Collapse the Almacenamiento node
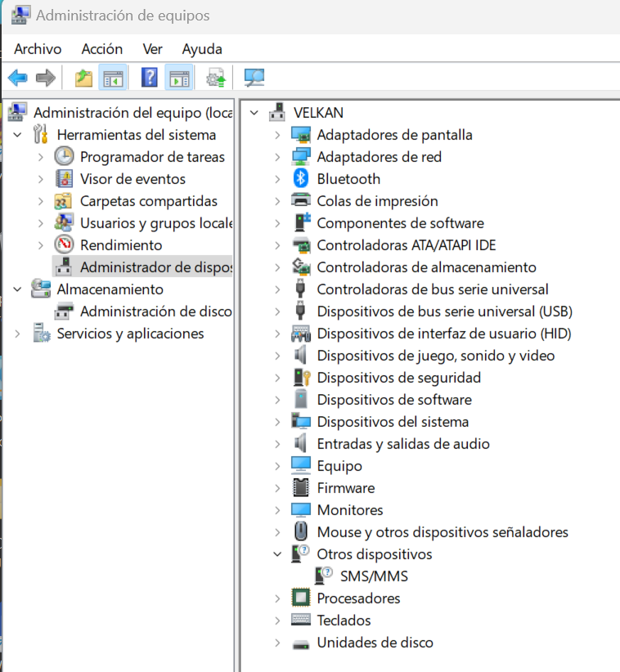This screenshot has height=672, width=620. point(17,289)
